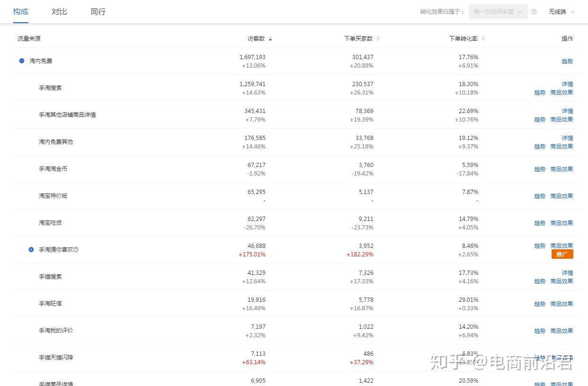This screenshot has width=588, height=386.
Task: Switch to 对比 tab
Action: 59,12
